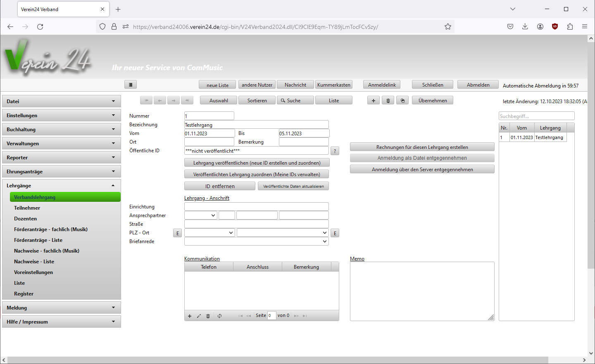Go to first Kommunikation page

click(x=240, y=316)
